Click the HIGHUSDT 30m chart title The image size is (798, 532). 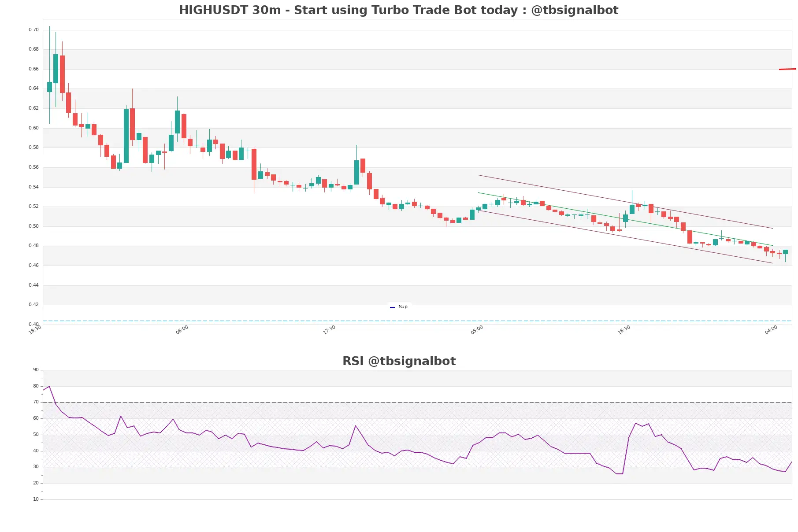click(x=398, y=10)
